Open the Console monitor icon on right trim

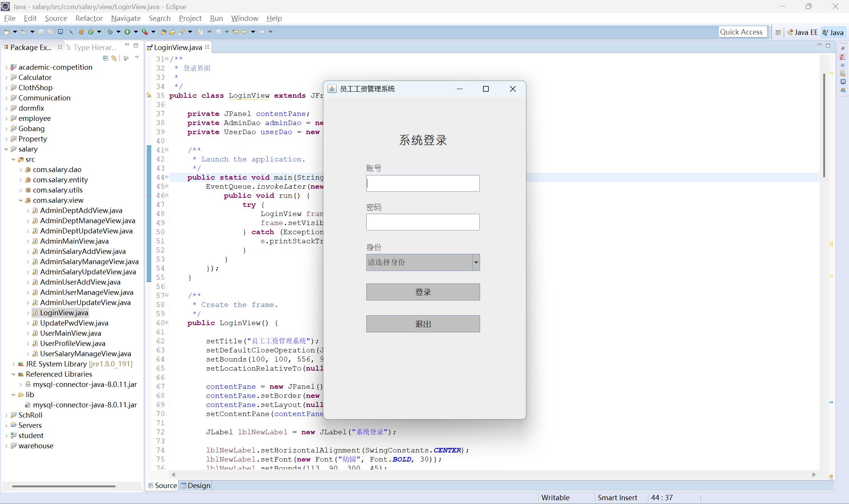(843, 82)
